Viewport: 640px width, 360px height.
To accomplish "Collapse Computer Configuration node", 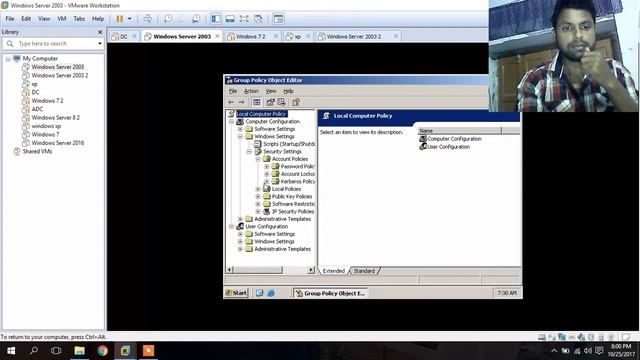I will pyautogui.click(x=231, y=122).
